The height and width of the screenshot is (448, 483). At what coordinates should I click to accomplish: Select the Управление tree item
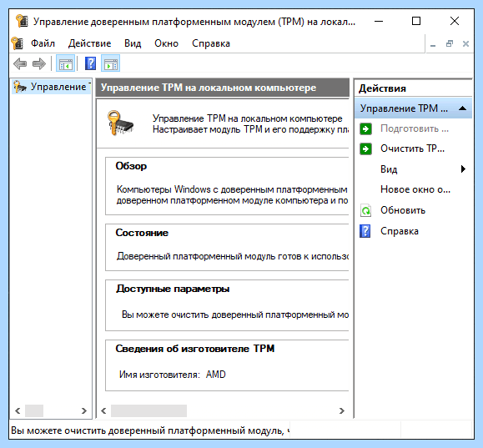[52, 87]
